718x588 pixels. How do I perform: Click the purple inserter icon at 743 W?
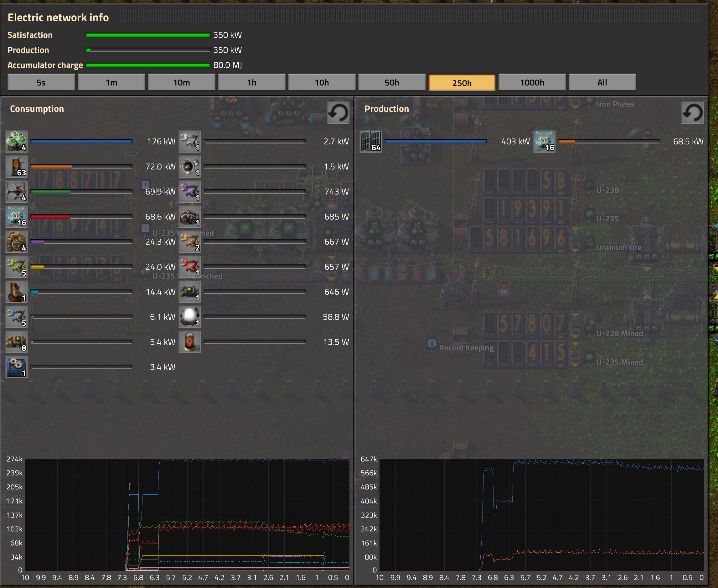(x=189, y=191)
